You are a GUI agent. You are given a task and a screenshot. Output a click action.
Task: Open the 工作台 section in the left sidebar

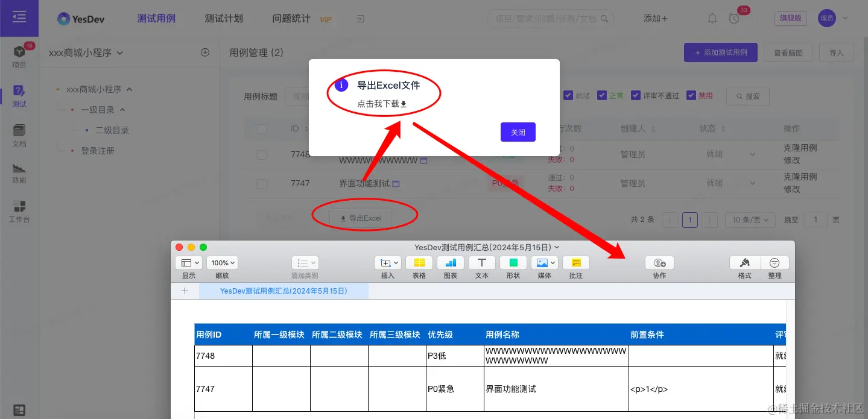tap(19, 212)
